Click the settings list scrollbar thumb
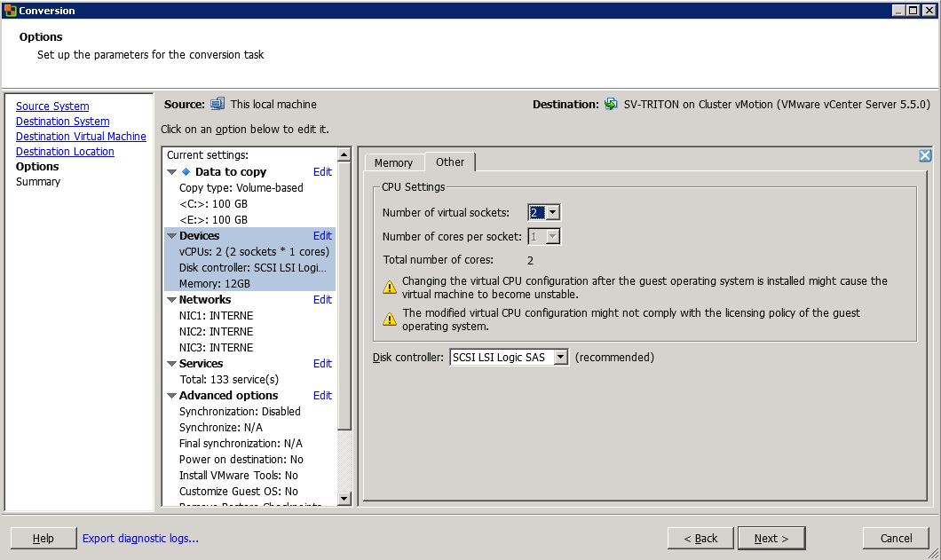The width and height of the screenshot is (941, 560). pyautogui.click(x=344, y=296)
